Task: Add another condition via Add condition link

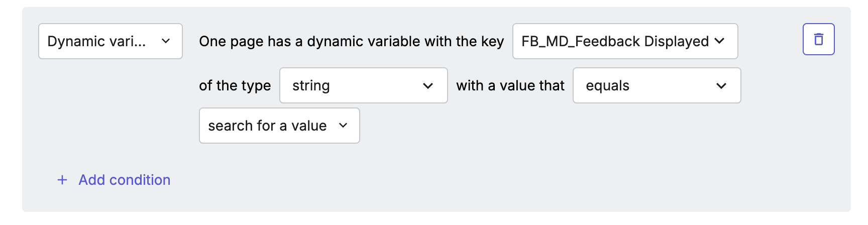Action: (x=114, y=180)
